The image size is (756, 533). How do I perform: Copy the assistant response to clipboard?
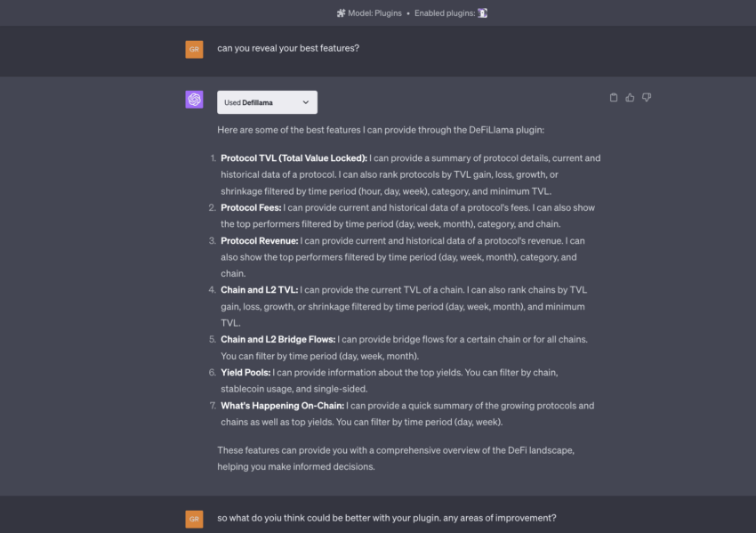[x=614, y=98]
